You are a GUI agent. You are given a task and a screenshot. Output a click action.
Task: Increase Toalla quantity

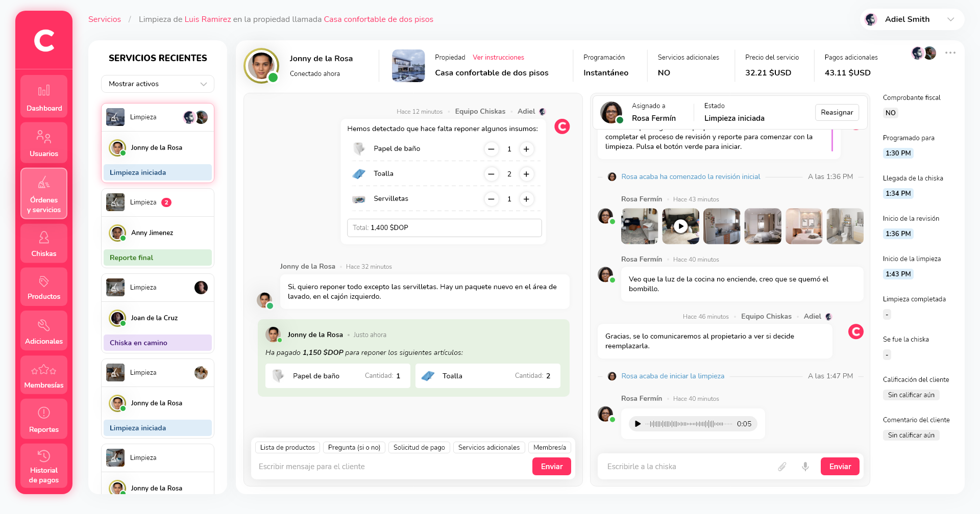point(526,174)
